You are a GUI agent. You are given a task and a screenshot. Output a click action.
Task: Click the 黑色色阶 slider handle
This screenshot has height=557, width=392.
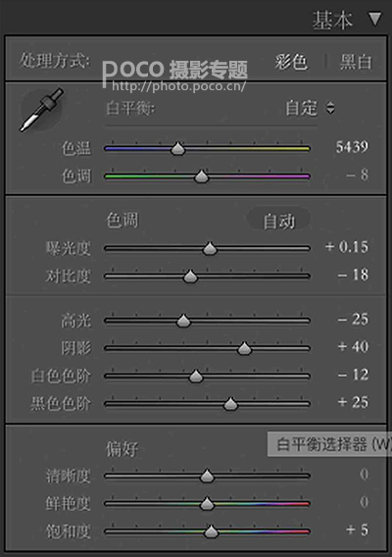coord(230,404)
